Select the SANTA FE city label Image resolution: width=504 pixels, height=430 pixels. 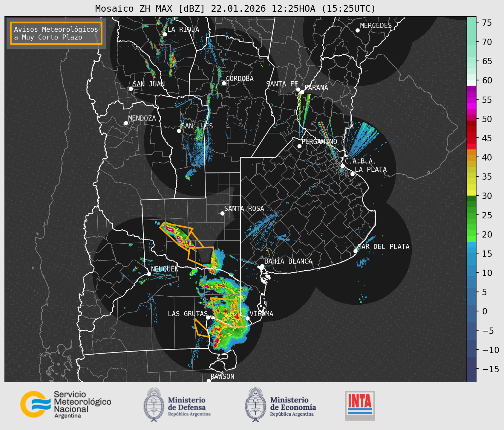[x=282, y=84]
